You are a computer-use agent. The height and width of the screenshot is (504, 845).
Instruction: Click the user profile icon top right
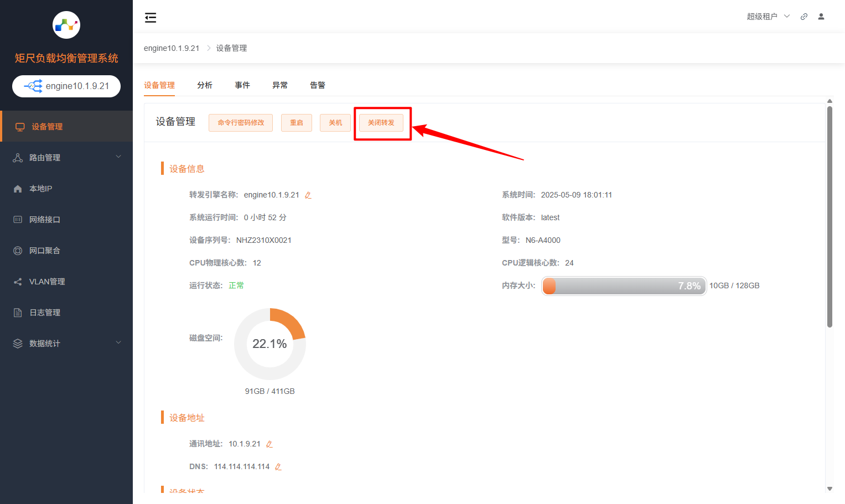pos(821,16)
